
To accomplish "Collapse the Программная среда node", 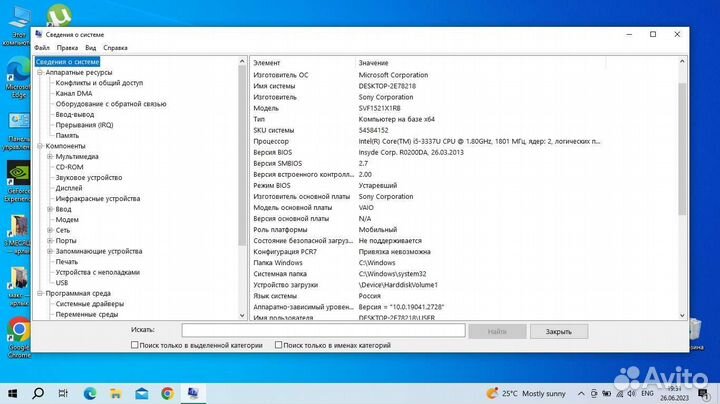I will [x=40, y=293].
